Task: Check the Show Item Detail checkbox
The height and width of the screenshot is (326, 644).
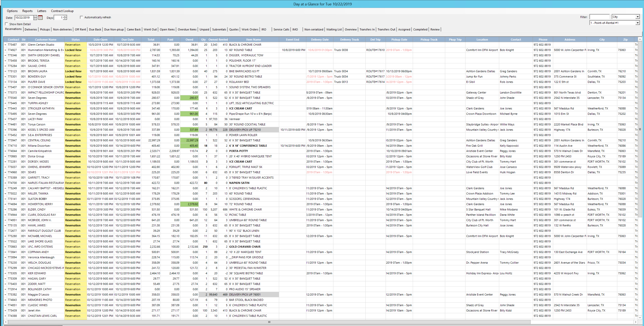Action: click(6, 24)
